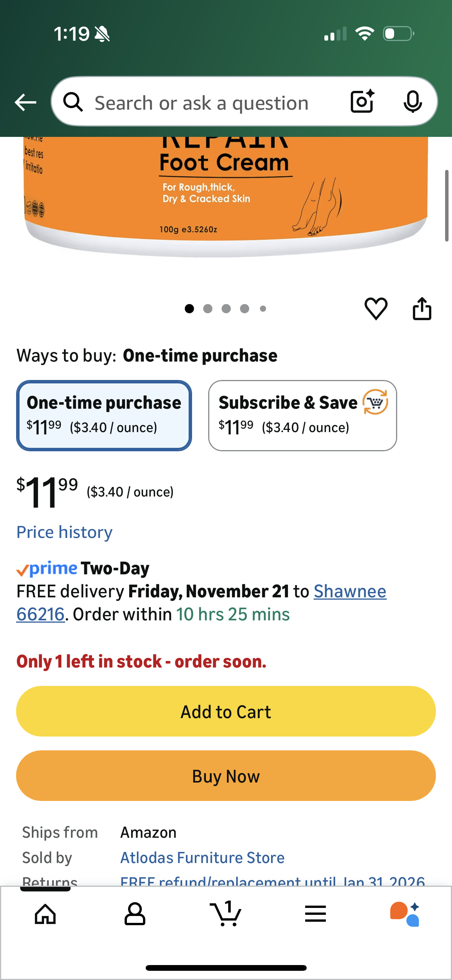Open the shopping cart icon
The height and width of the screenshot is (980, 452).
point(226,914)
